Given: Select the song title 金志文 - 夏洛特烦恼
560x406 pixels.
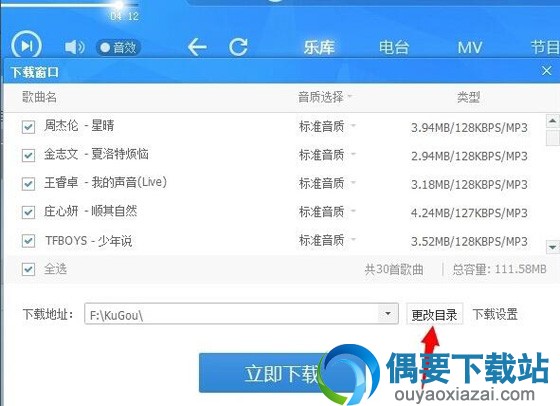Looking at the screenshot, I should 96,154.
